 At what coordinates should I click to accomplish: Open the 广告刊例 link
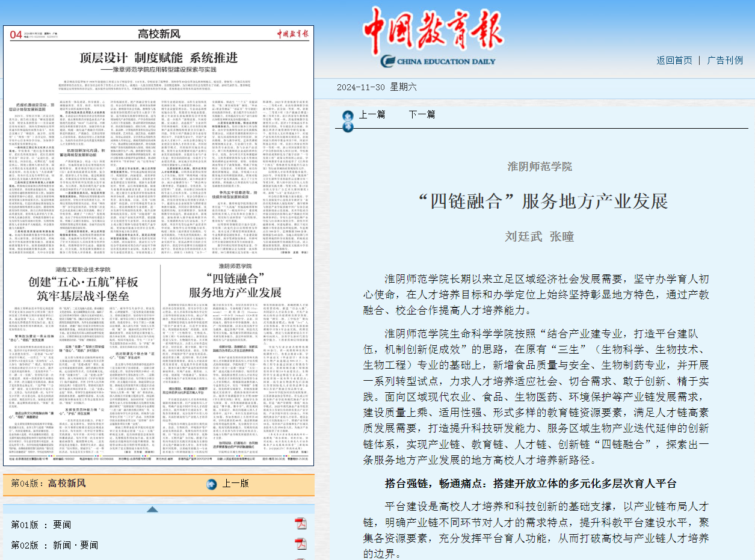725,60
